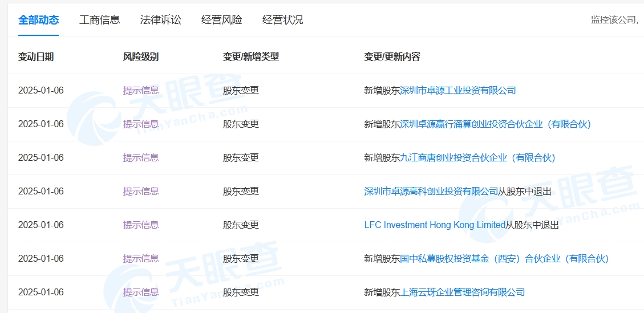Viewport: 644px width, 313px height.
Task: Click 提示信息 in 国中私募股权投资基金 row
Action: pos(141,259)
